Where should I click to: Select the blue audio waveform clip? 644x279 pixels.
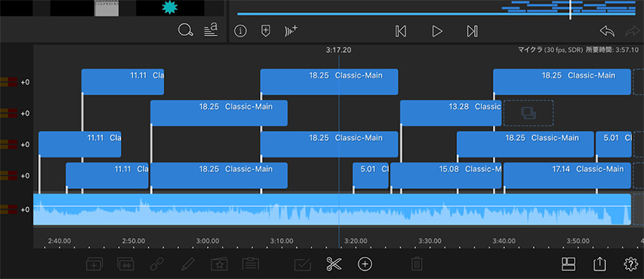point(332,209)
